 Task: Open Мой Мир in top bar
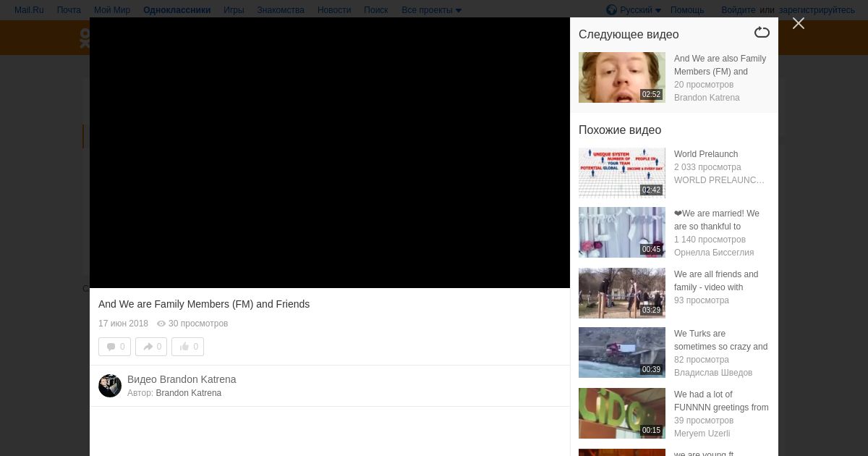112,10
